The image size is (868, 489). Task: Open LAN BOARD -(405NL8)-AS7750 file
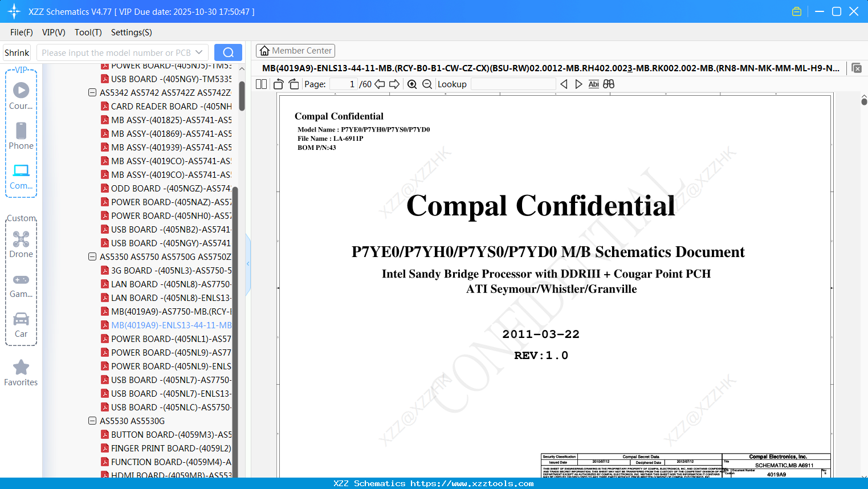(x=166, y=284)
